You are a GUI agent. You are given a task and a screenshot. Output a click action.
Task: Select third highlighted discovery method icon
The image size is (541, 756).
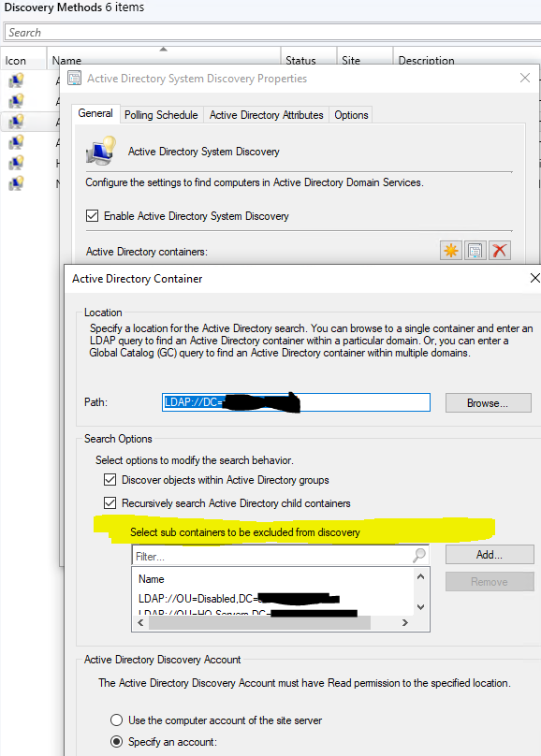coord(16,122)
